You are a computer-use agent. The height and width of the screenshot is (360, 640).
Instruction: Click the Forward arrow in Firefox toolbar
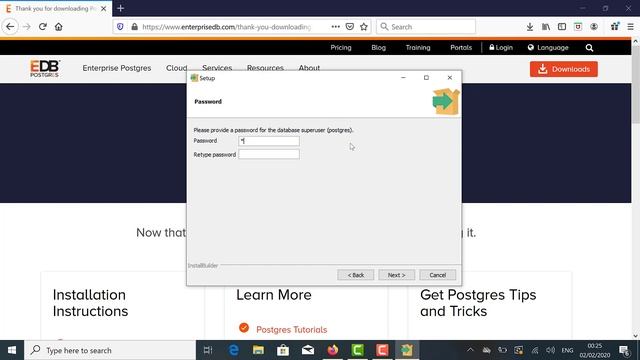coord(27,27)
